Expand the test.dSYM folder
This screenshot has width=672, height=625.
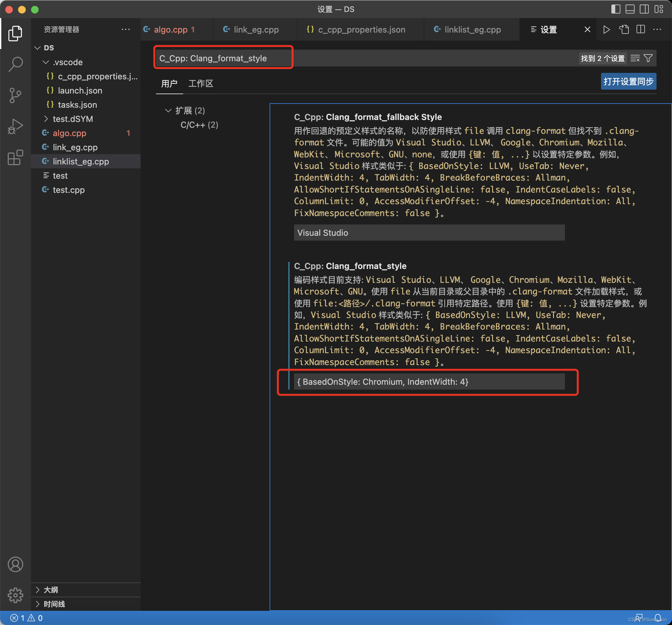point(46,119)
